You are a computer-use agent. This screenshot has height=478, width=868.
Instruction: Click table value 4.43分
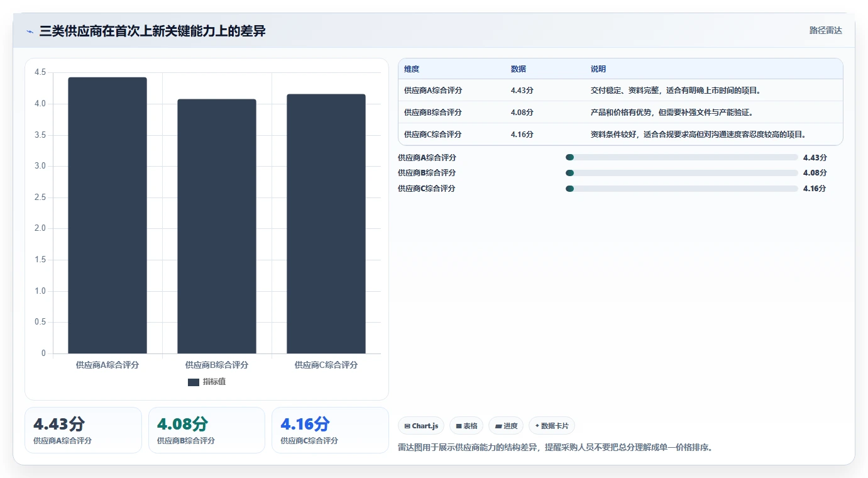(522, 91)
